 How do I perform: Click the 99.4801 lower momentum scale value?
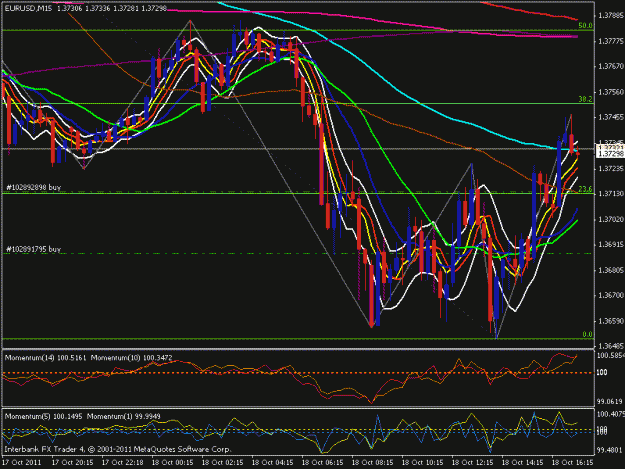click(x=610, y=450)
